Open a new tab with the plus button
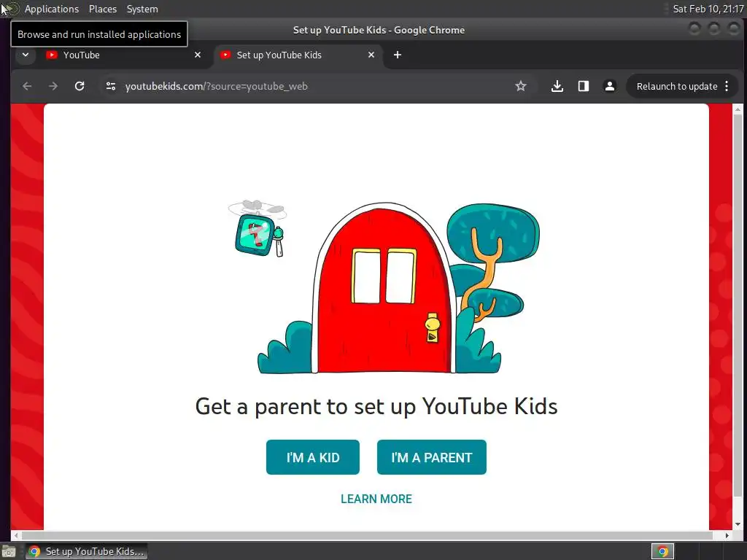This screenshot has height=560, width=747. (398, 55)
